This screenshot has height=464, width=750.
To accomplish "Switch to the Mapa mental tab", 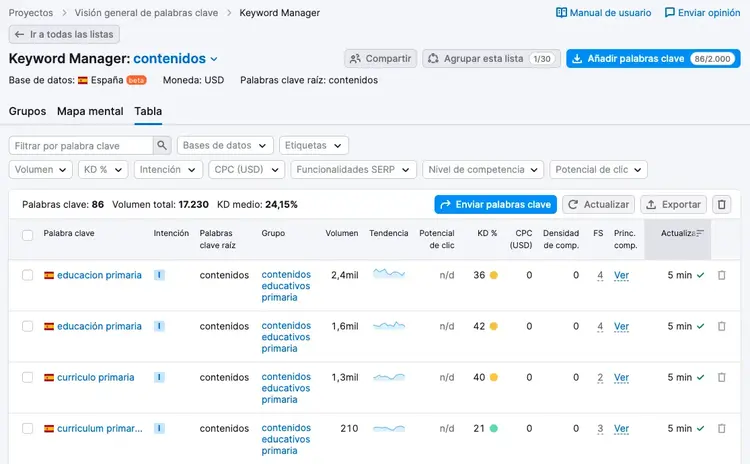I will point(90,111).
